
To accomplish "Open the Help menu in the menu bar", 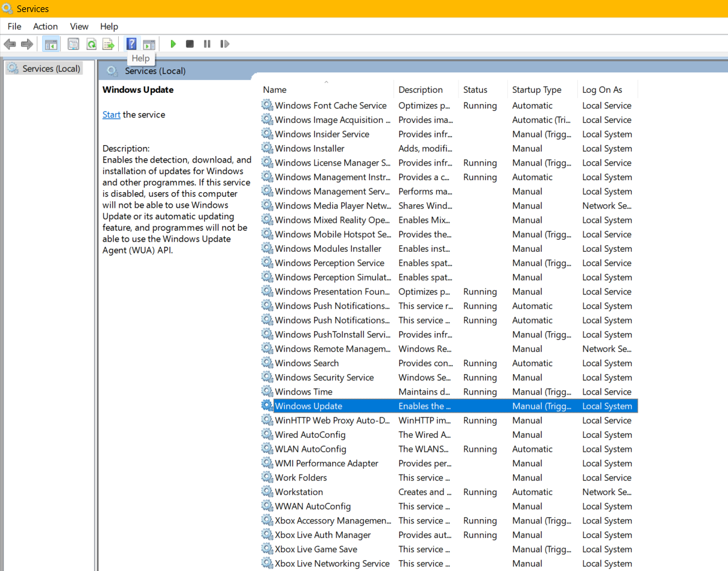I will tap(109, 27).
